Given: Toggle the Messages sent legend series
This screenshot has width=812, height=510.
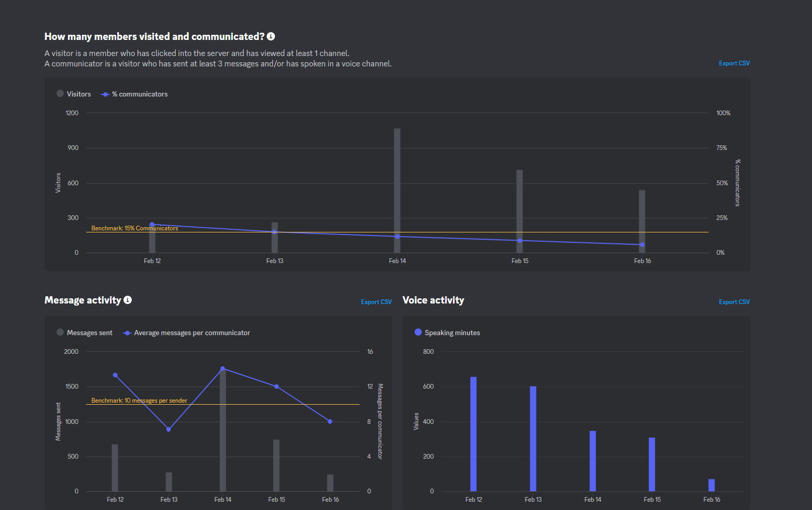Looking at the screenshot, I should (x=85, y=333).
